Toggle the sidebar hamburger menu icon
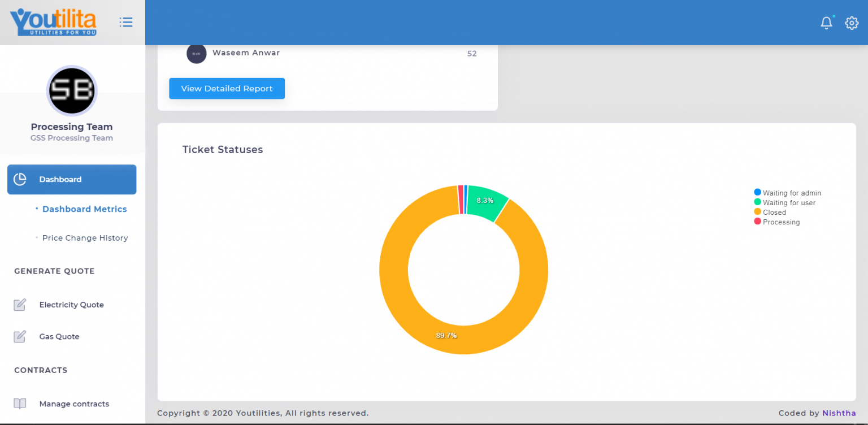This screenshot has height=425, width=868. (126, 22)
